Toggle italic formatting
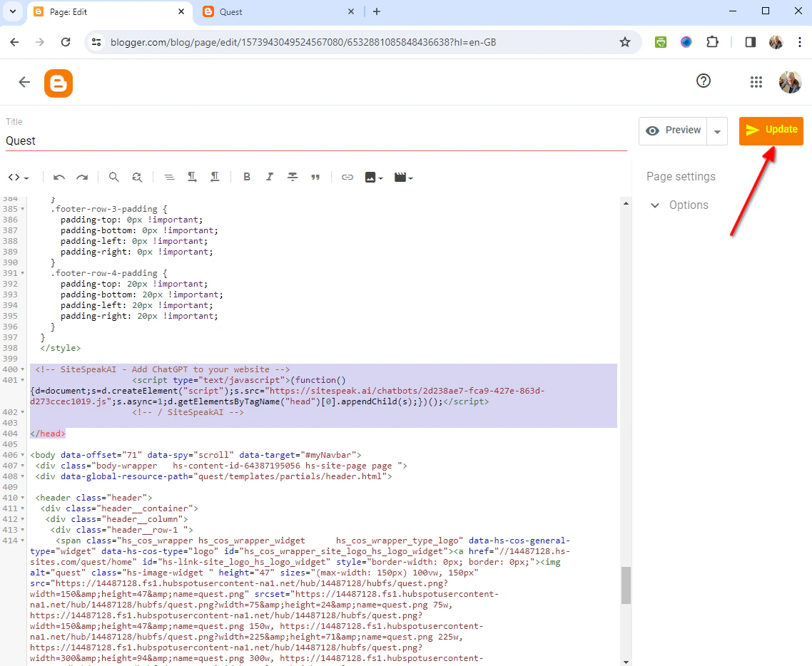Screen dimensions: 812x666 (269, 177)
